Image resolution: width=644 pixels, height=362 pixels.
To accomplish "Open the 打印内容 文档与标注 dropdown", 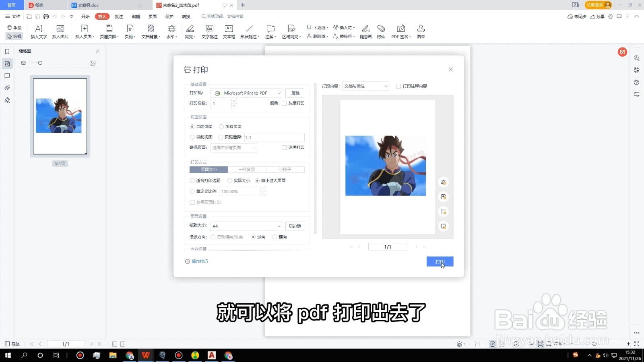I will pyautogui.click(x=365, y=86).
